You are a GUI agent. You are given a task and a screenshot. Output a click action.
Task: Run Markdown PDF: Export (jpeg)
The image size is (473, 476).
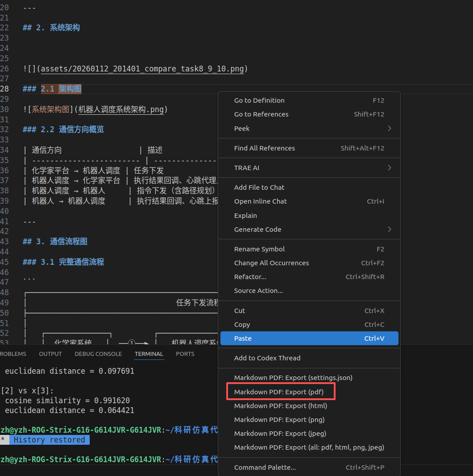click(x=309, y=434)
